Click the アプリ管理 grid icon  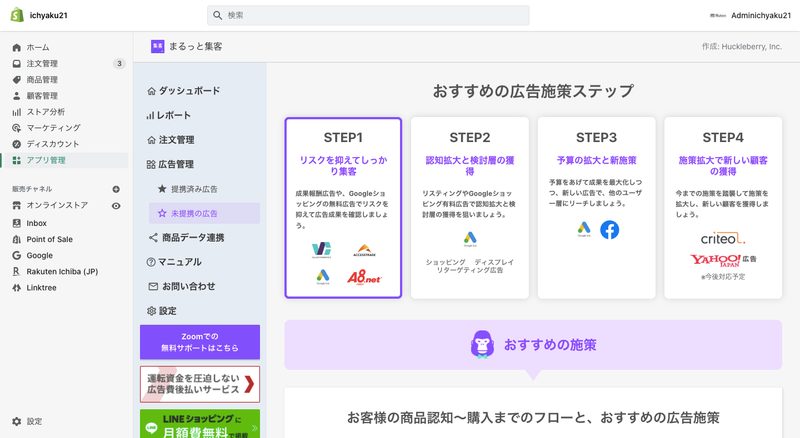click(x=17, y=160)
